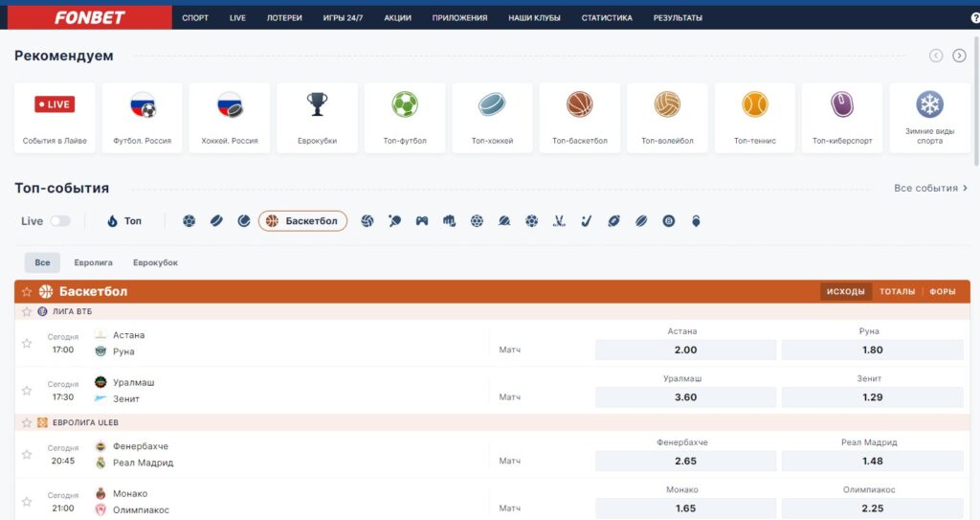This screenshot has height=520, width=980.
Task: Open the Наши клубы menu item
Action: click(x=534, y=17)
